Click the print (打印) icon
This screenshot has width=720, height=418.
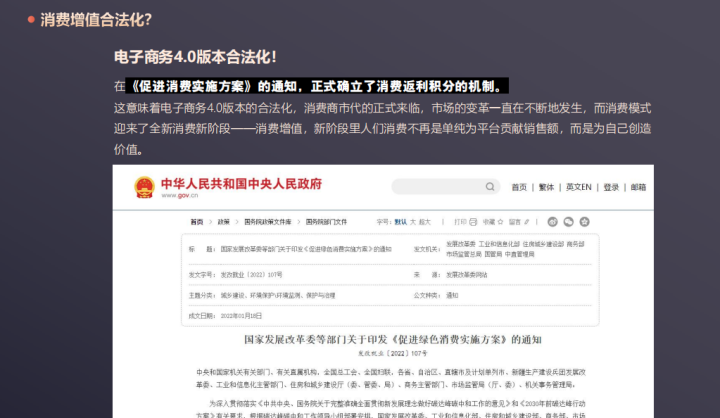pyautogui.click(x=473, y=222)
